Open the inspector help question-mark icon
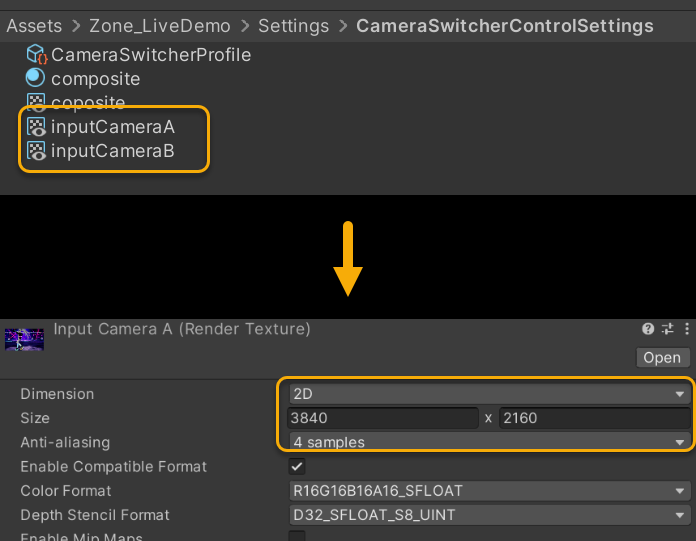696x541 pixels. (648, 329)
